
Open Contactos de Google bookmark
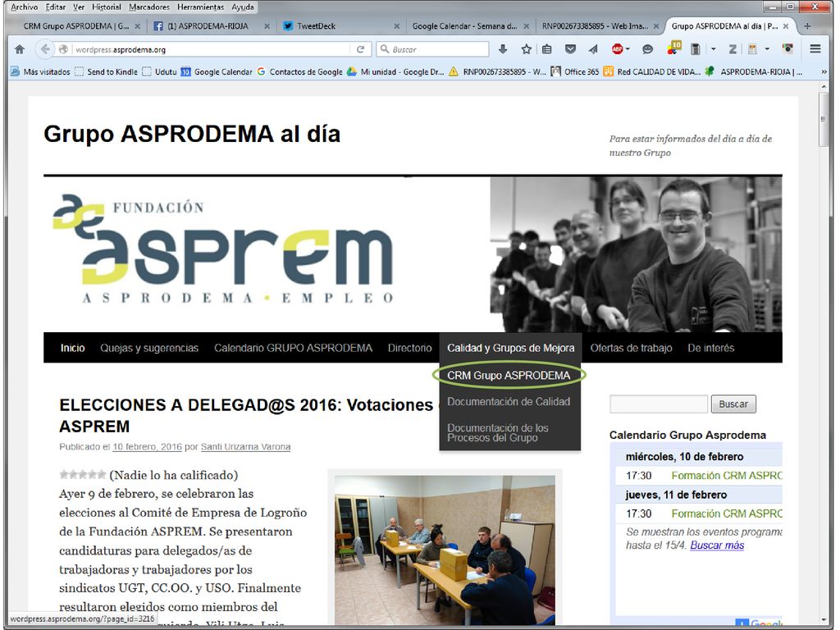(299, 72)
